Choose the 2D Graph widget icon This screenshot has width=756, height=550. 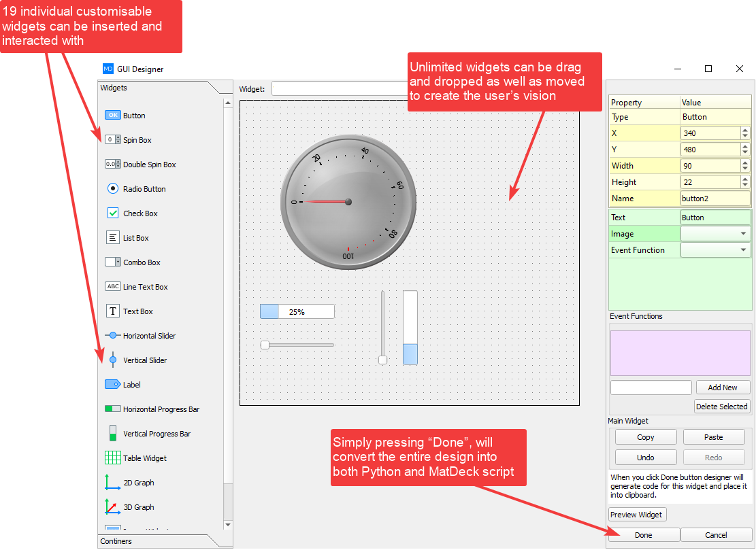113,483
